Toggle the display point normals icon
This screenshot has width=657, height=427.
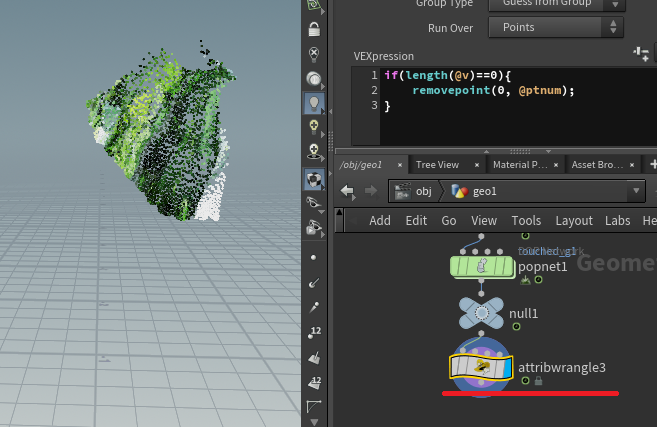314,284
